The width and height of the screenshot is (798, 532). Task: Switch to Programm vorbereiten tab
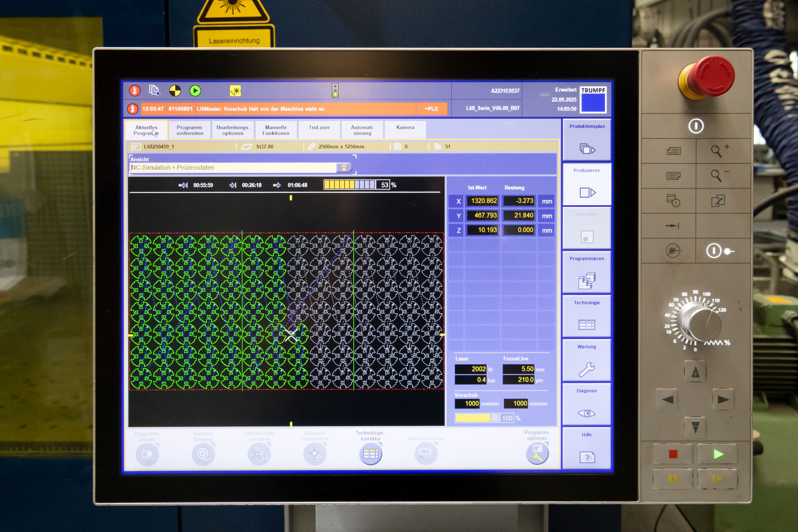[190, 130]
